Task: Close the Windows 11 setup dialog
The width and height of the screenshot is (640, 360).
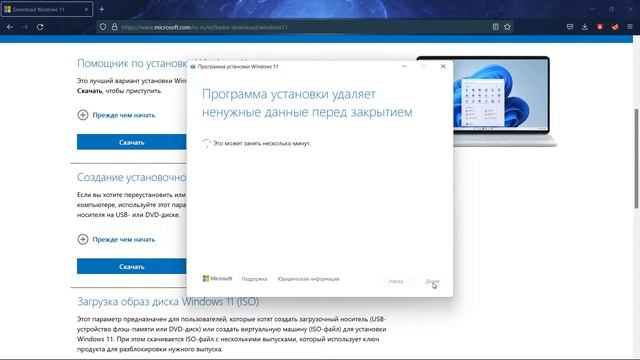Action: click(x=443, y=66)
